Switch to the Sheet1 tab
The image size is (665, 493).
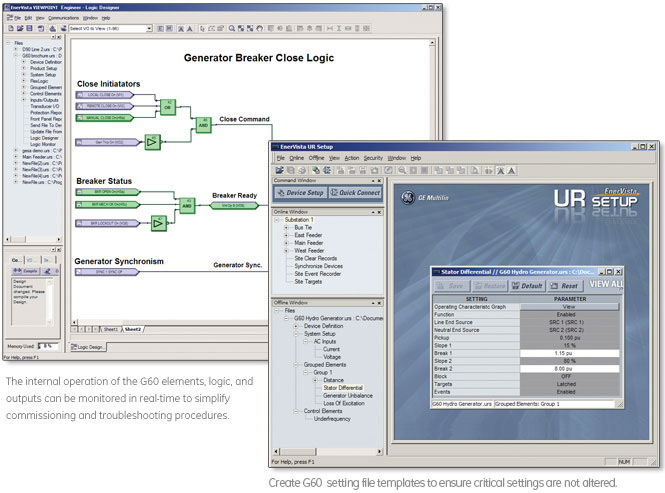tap(111, 329)
